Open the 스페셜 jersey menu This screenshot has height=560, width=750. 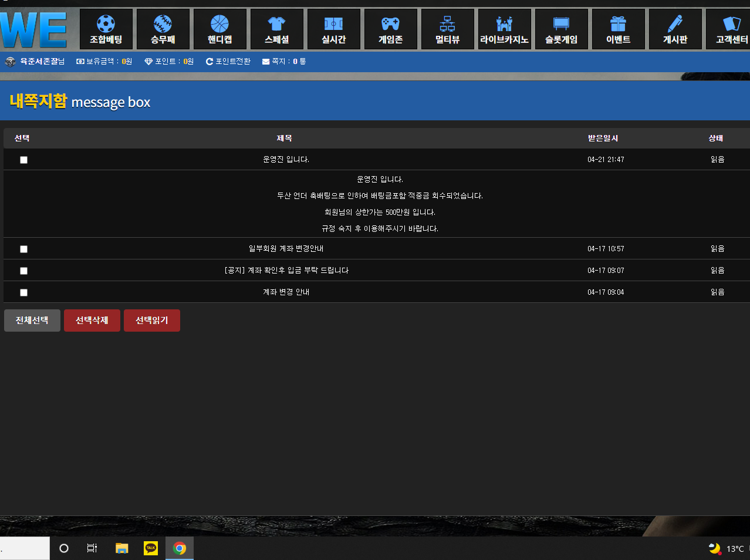click(277, 29)
